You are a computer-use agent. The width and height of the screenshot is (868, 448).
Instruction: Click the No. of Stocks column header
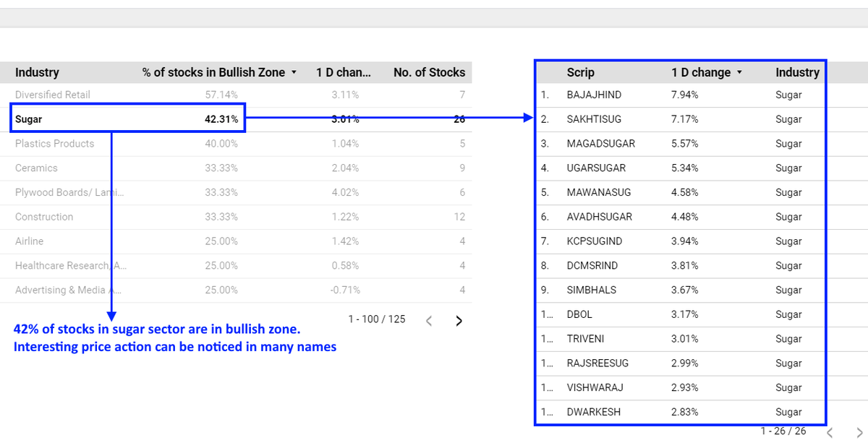pyautogui.click(x=429, y=72)
